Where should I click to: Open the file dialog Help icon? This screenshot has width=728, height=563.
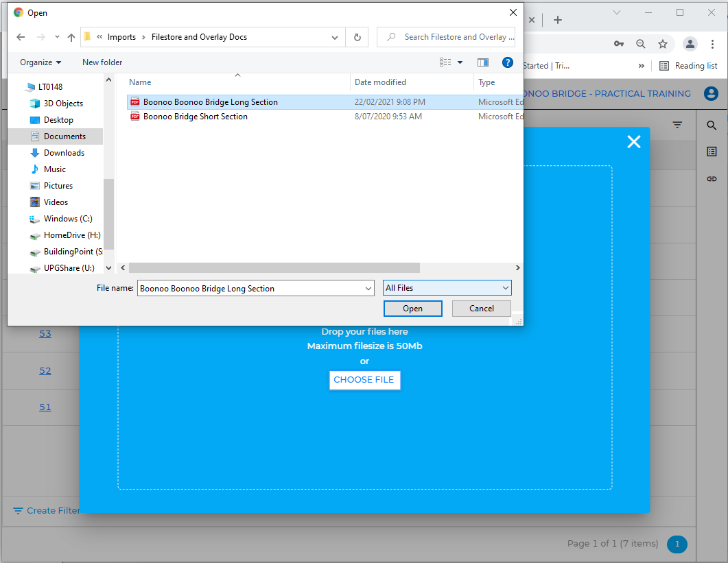point(508,62)
